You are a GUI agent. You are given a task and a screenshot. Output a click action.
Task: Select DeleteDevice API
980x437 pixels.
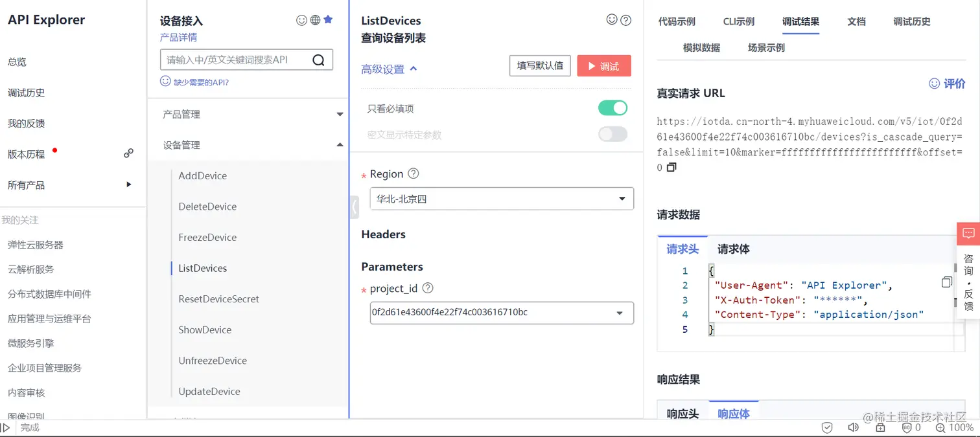coord(207,207)
